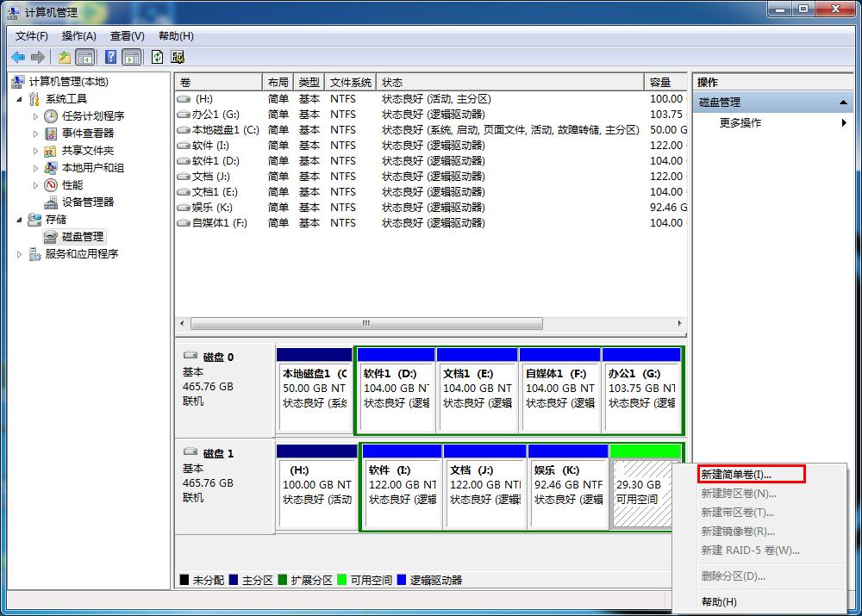Toggle the Show/Hide Action Pane toolbar button
The width and height of the screenshot is (862, 616).
(x=131, y=57)
